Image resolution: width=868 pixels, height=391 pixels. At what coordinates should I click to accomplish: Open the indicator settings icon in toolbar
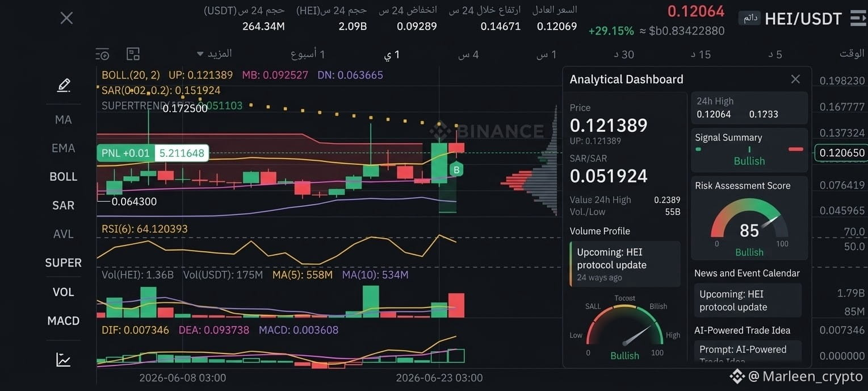click(x=102, y=54)
